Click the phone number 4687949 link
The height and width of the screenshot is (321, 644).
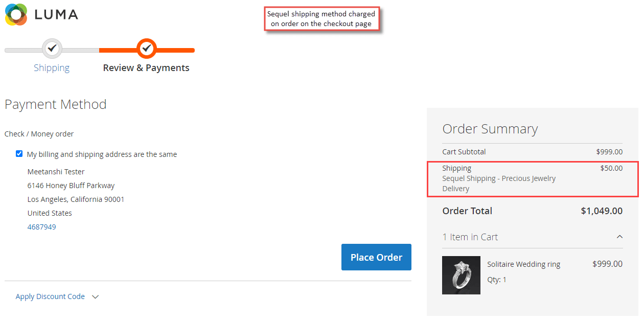tap(41, 226)
